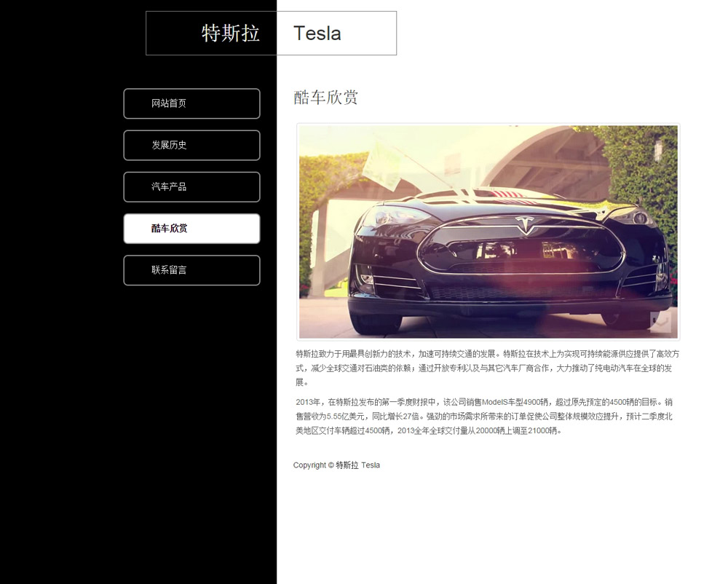
Task: Click the Copyright 特斯拉 Tesla footer text
Action: 336,465
